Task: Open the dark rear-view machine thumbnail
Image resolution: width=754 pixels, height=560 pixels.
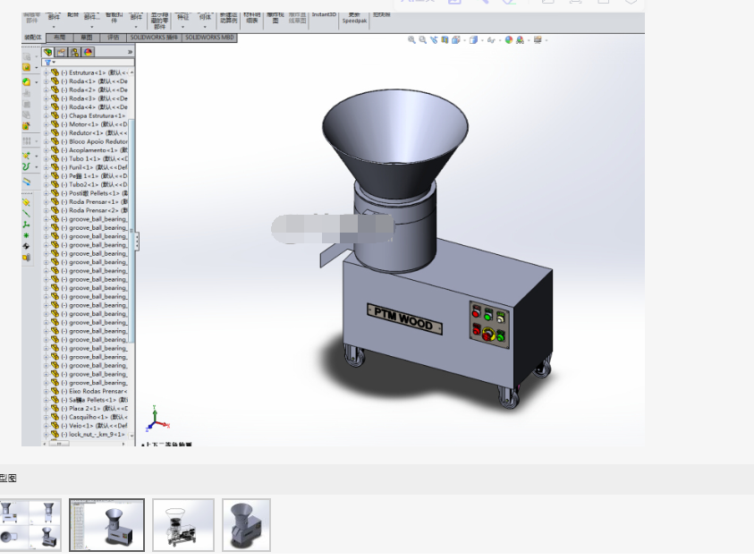Action: click(x=246, y=525)
